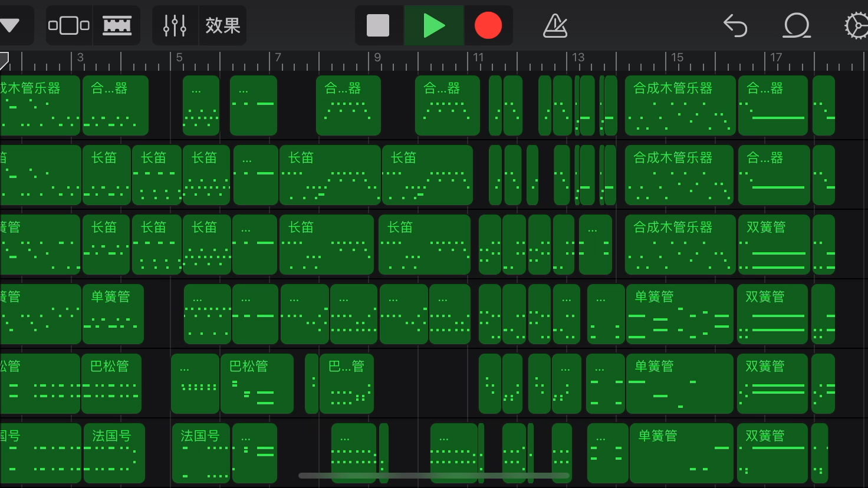Select fourth track's 双簧管 region at bar 16
The width and height of the screenshot is (868, 488).
(x=772, y=314)
